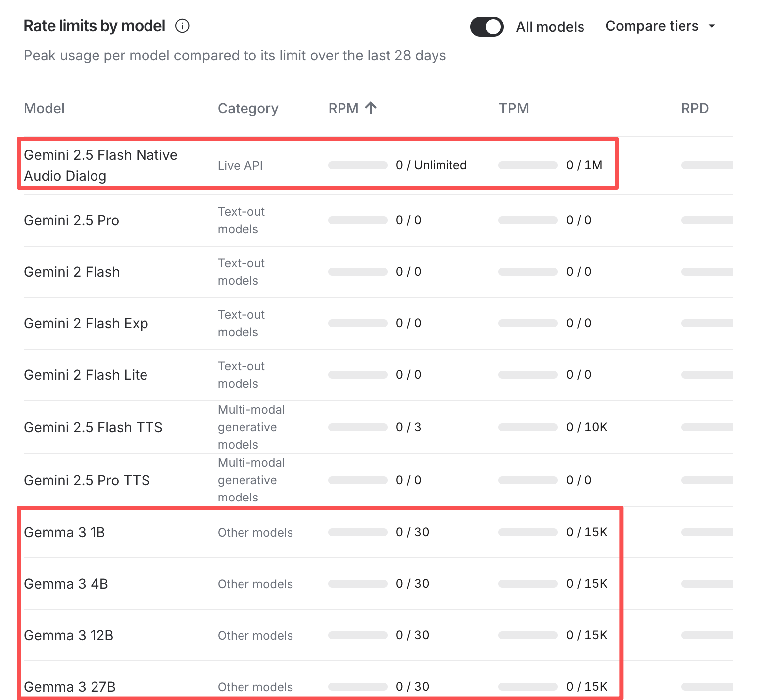Click the Text-out models category for Gemini 2 Flash Exp
This screenshot has width=778, height=700.
tap(242, 323)
